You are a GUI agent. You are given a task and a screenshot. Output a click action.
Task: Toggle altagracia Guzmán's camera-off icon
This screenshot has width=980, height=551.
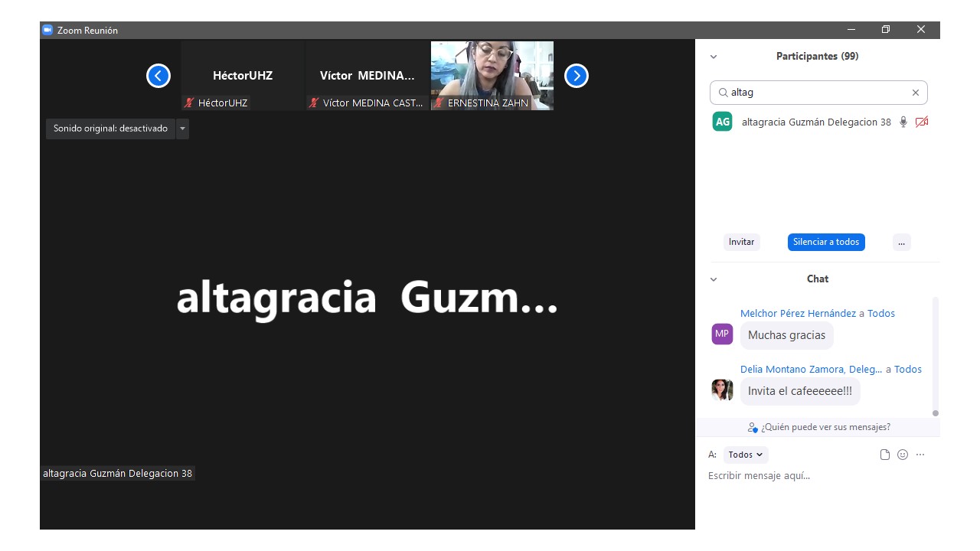pos(921,122)
